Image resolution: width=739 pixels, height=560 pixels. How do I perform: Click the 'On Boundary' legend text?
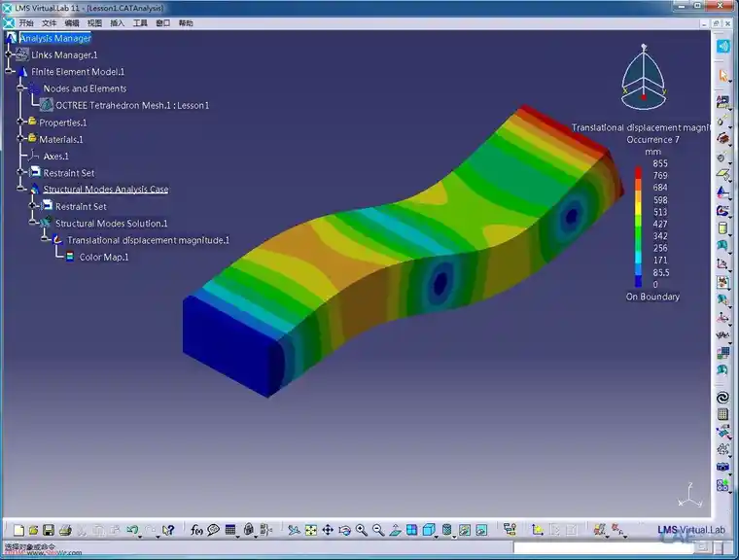pos(652,297)
